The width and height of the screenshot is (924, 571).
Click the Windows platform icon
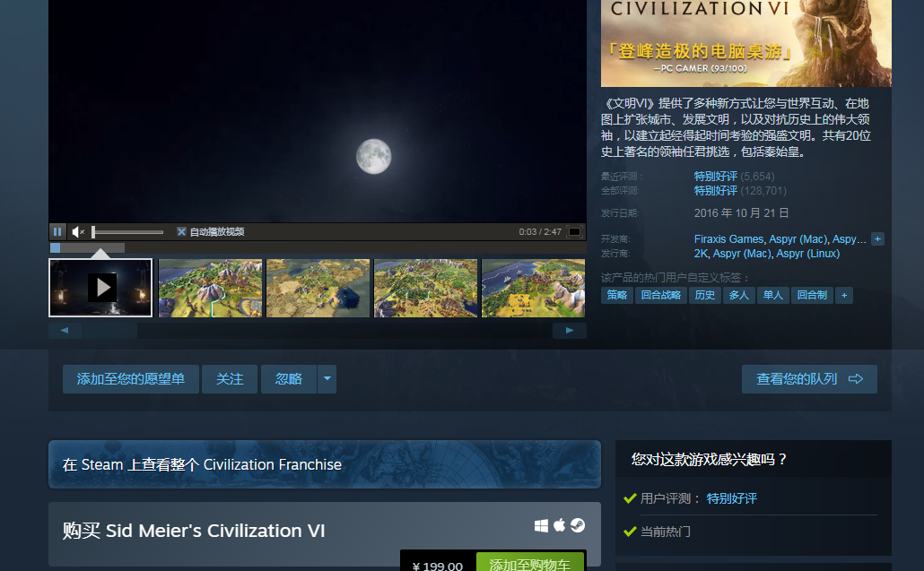point(541,525)
